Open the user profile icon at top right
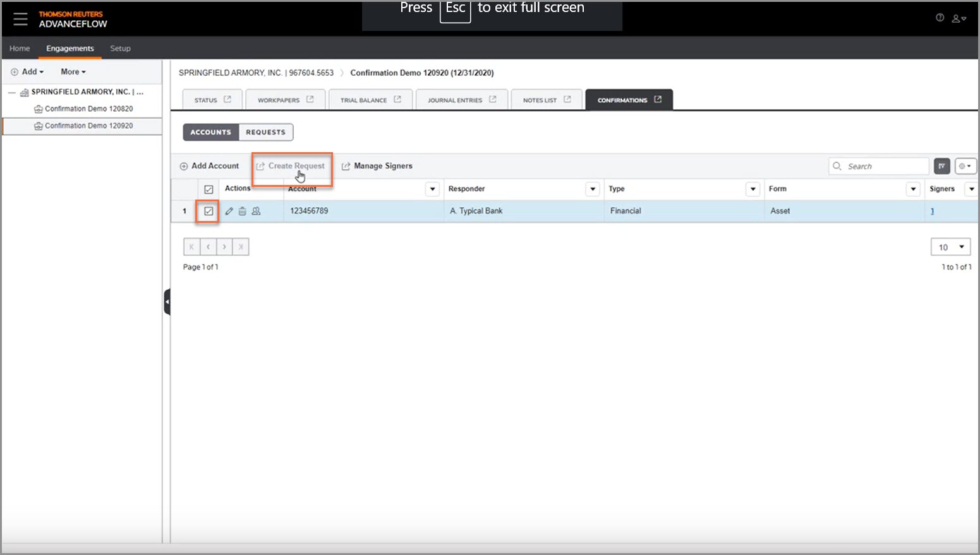Screen dimensions: 980x555 [x=957, y=19]
